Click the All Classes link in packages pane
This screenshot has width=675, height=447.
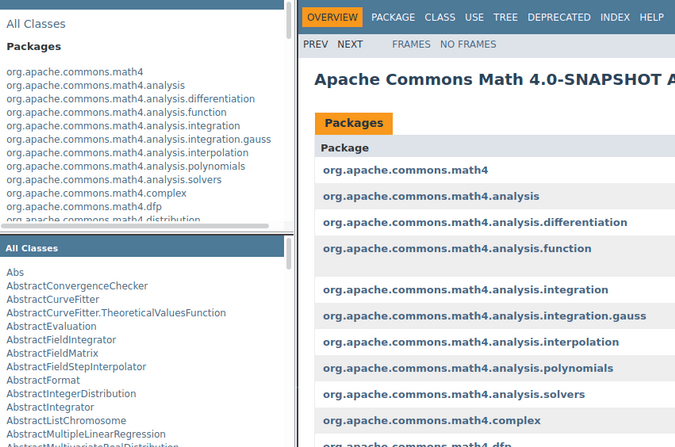click(34, 22)
